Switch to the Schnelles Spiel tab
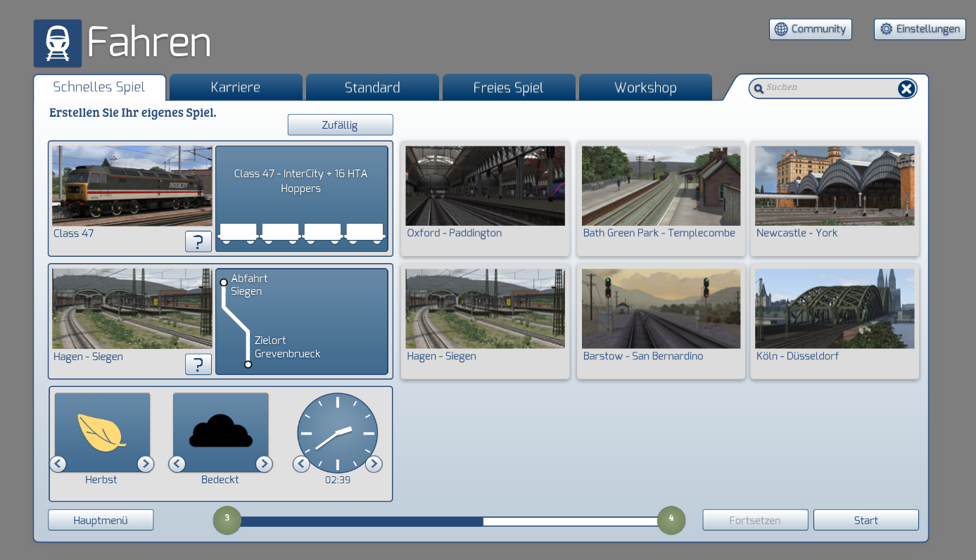 point(99,87)
